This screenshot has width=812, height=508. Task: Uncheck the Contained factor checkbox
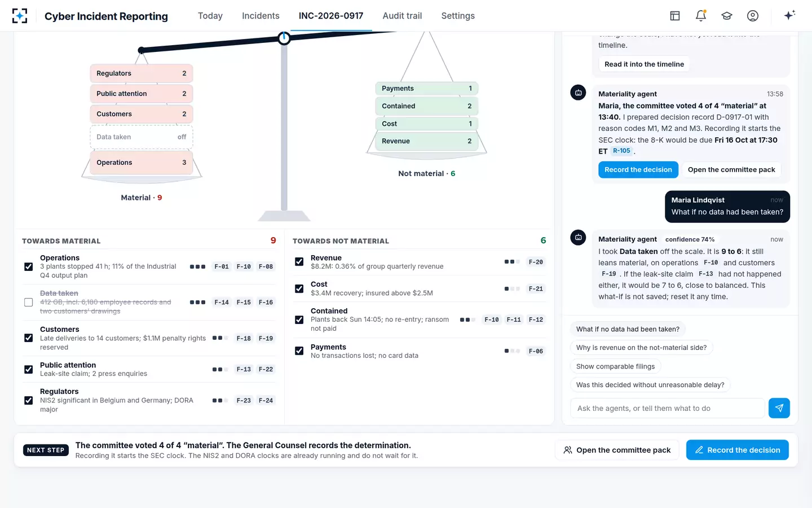point(299,319)
